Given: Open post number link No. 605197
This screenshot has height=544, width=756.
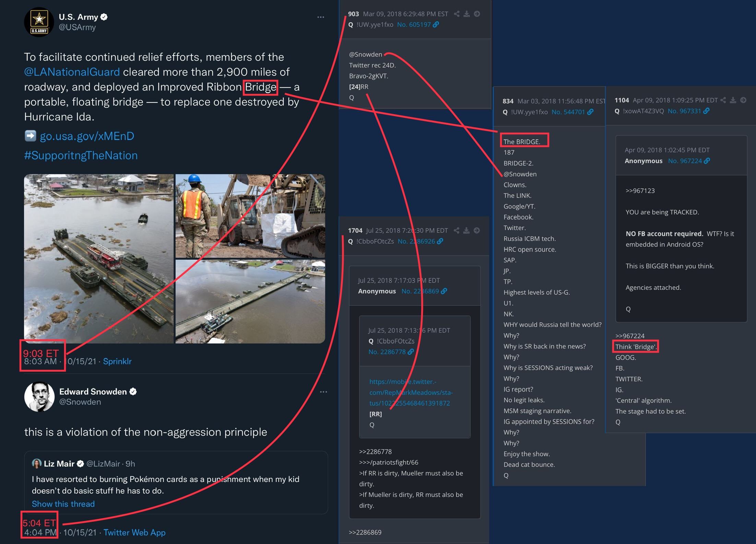Looking at the screenshot, I should (x=414, y=25).
